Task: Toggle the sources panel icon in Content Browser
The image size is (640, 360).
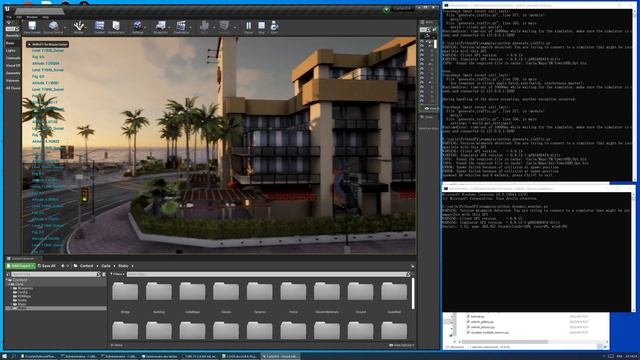Action: (8, 274)
